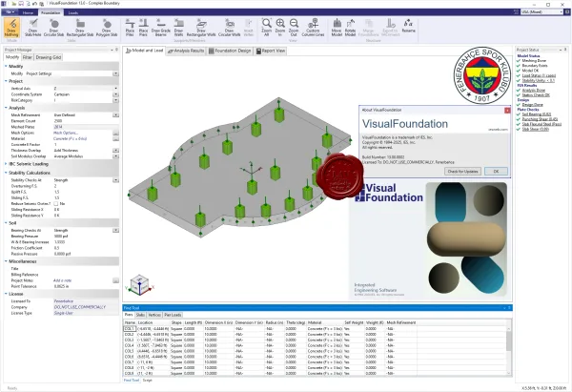
Task: Click the Punching Shear status link
Action: coord(540,119)
